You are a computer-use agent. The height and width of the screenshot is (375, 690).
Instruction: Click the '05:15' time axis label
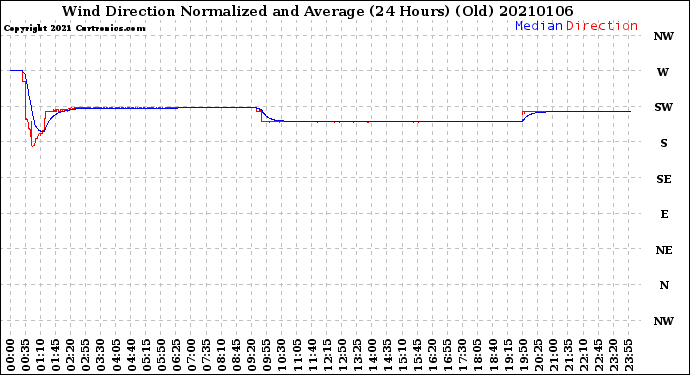pyautogui.click(x=146, y=355)
